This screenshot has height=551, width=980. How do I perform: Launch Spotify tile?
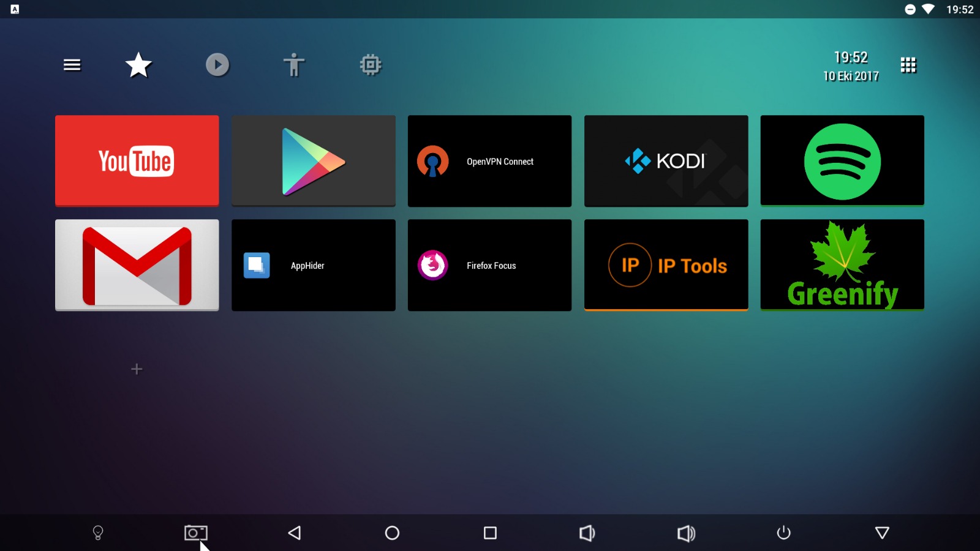[x=842, y=161]
